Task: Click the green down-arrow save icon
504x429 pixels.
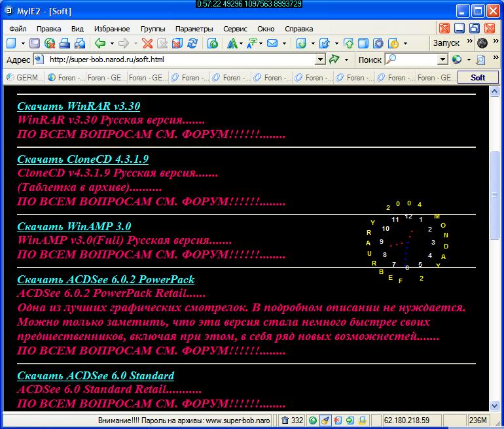Action: tap(301, 43)
